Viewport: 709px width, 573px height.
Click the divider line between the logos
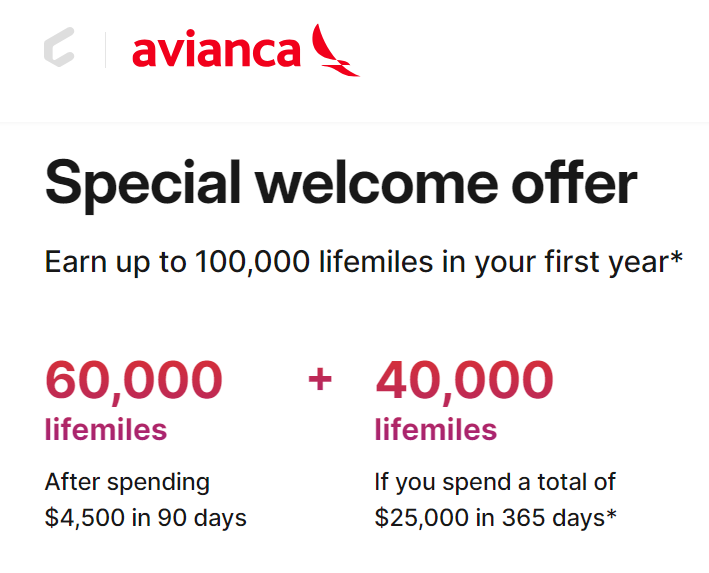(x=105, y=50)
